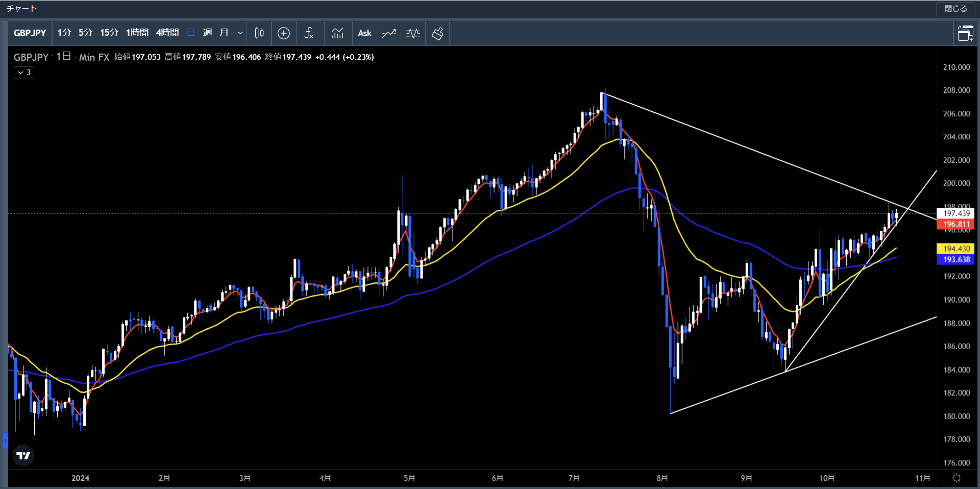This screenshot has height=489, width=980.
Task: Expand the collapsed indicator legend showing 3
Action: pyautogui.click(x=24, y=72)
